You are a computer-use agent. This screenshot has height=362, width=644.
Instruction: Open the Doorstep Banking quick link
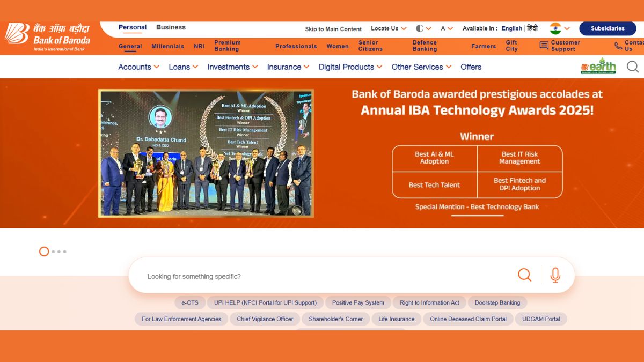[x=497, y=302]
